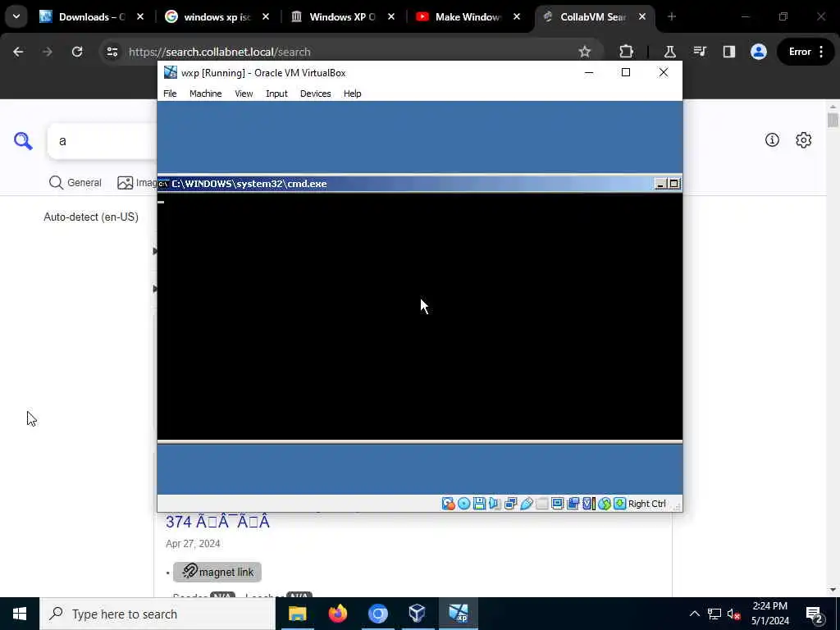Click the Right Ctrl host key label
Viewport: 840px width, 630px height.
[x=646, y=504]
